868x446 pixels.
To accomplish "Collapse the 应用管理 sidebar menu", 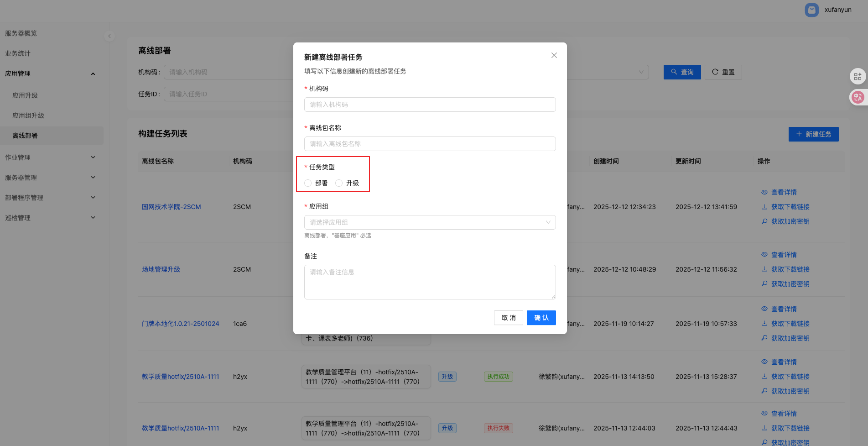I will click(50, 73).
